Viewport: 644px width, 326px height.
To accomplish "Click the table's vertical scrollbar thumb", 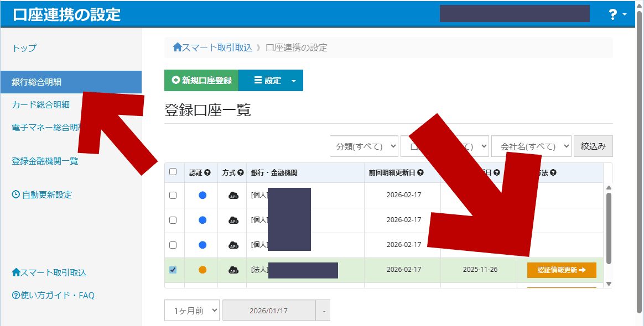I will point(609,228).
